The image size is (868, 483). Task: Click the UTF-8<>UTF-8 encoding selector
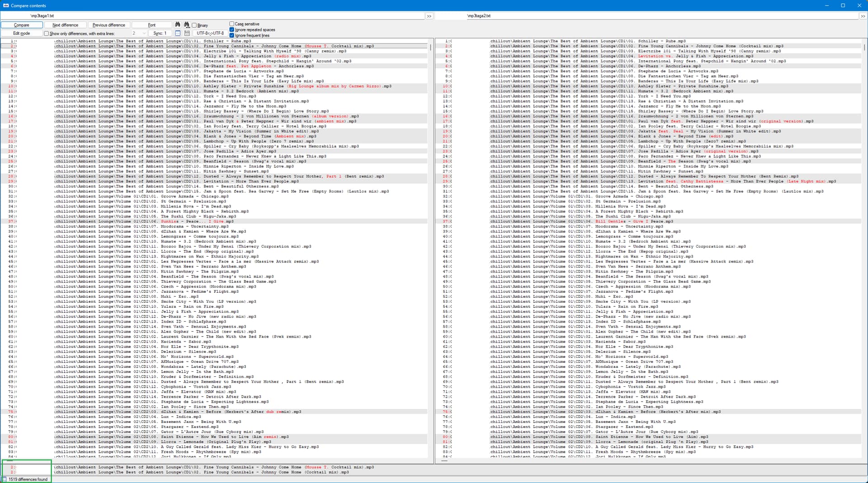click(x=210, y=33)
